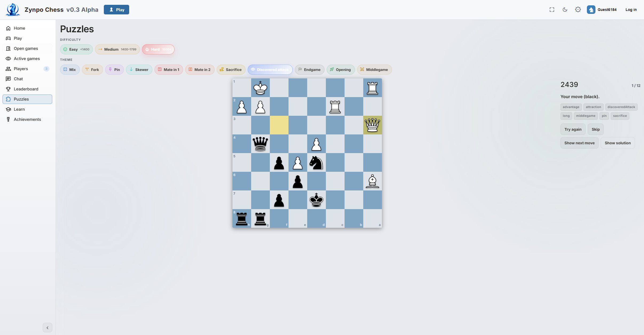This screenshot has width=644, height=335.
Task: Select the black knight on d5
Action: coord(316,162)
